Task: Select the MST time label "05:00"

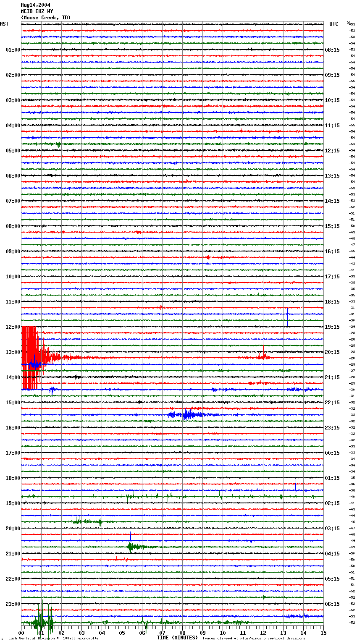Action: point(13,151)
